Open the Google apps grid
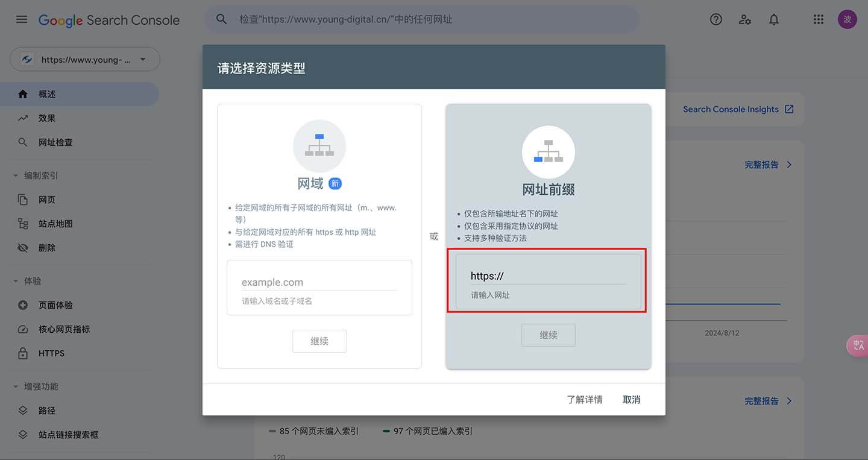 (818, 19)
